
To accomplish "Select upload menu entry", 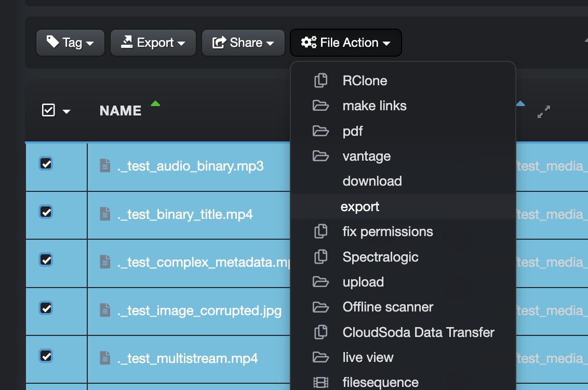I will pos(403,282).
